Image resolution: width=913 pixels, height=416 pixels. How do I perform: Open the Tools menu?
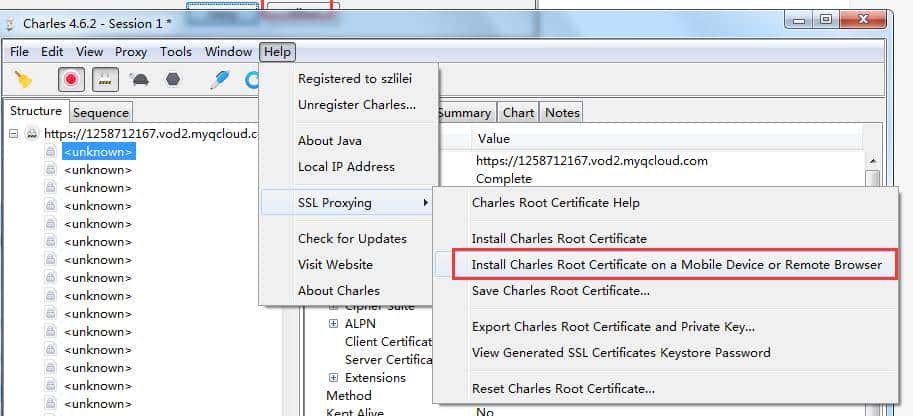point(176,52)
